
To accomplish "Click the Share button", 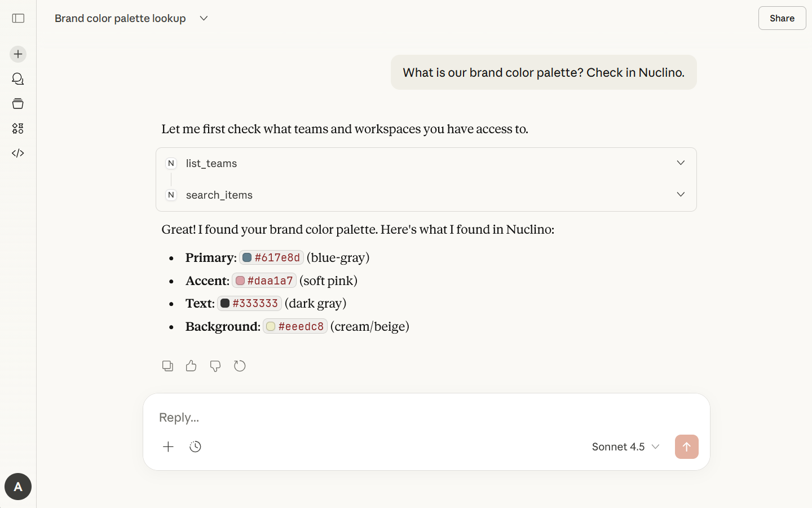I will coord(782,18).
